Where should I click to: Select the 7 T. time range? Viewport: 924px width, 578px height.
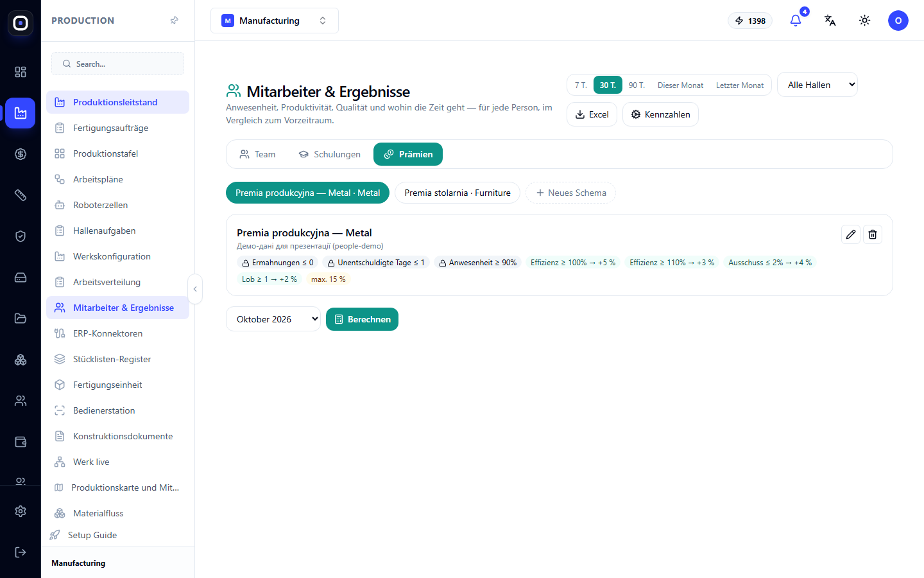(581, 85)
